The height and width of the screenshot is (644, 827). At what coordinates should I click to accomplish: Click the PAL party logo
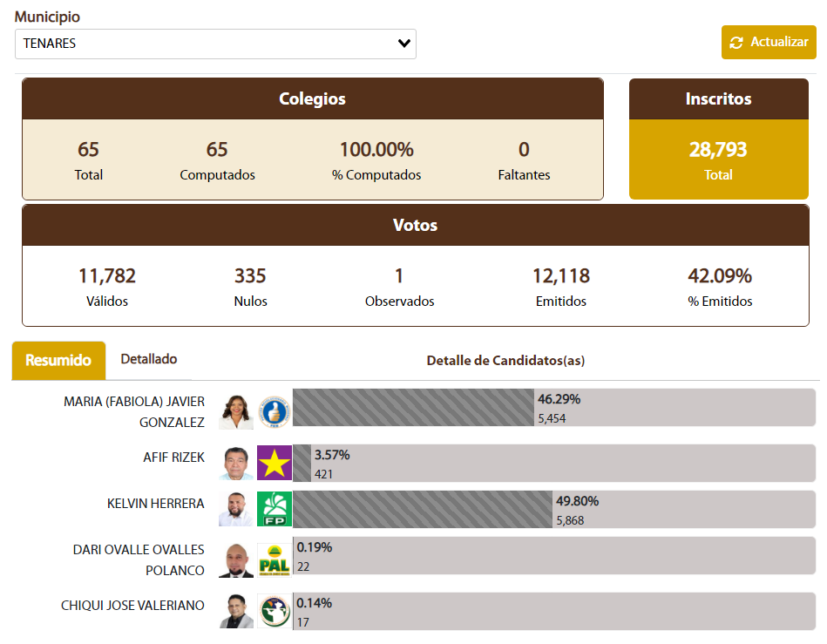pyautogui.click(x=275, y=560)
